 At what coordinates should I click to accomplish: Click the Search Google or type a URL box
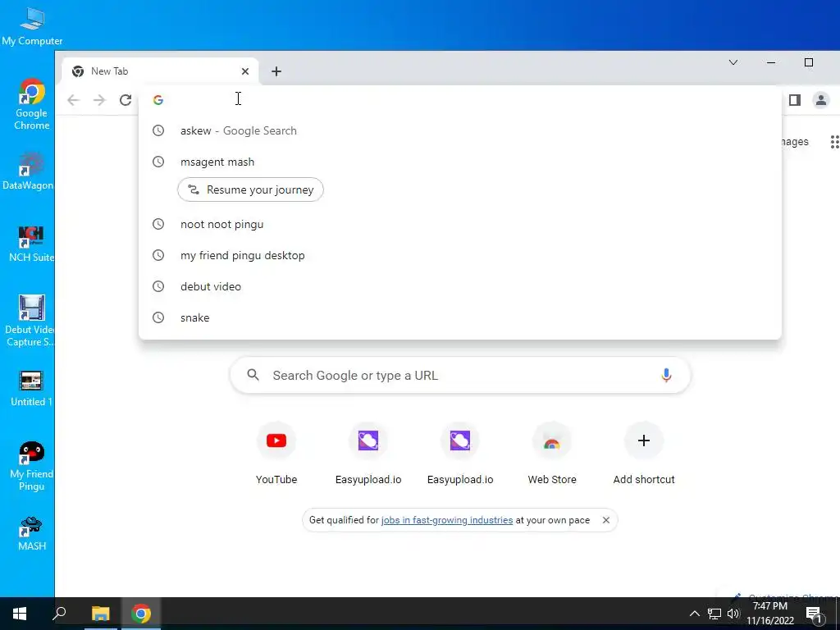(460, 375)
